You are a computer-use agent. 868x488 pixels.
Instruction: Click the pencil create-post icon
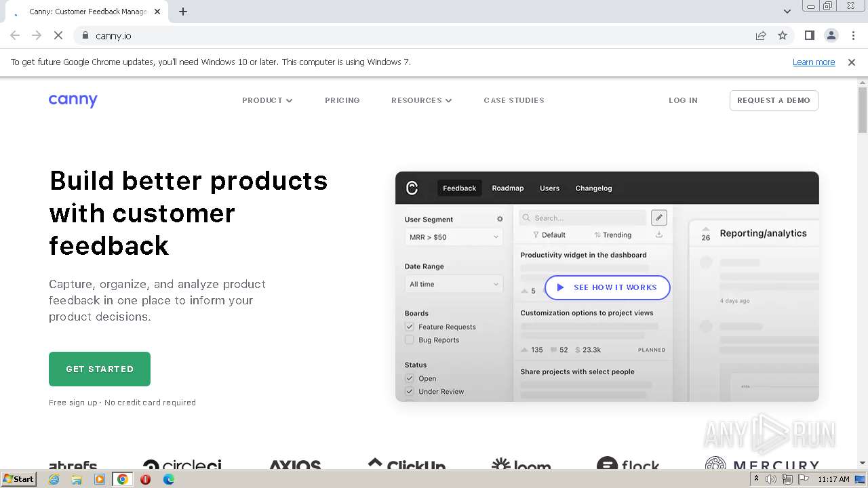(x=659, y=218)
